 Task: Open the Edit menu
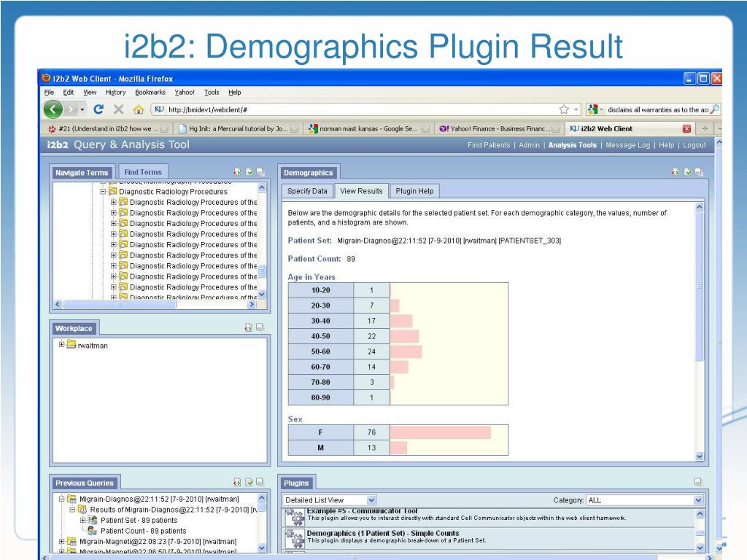[x=69, y=93]
